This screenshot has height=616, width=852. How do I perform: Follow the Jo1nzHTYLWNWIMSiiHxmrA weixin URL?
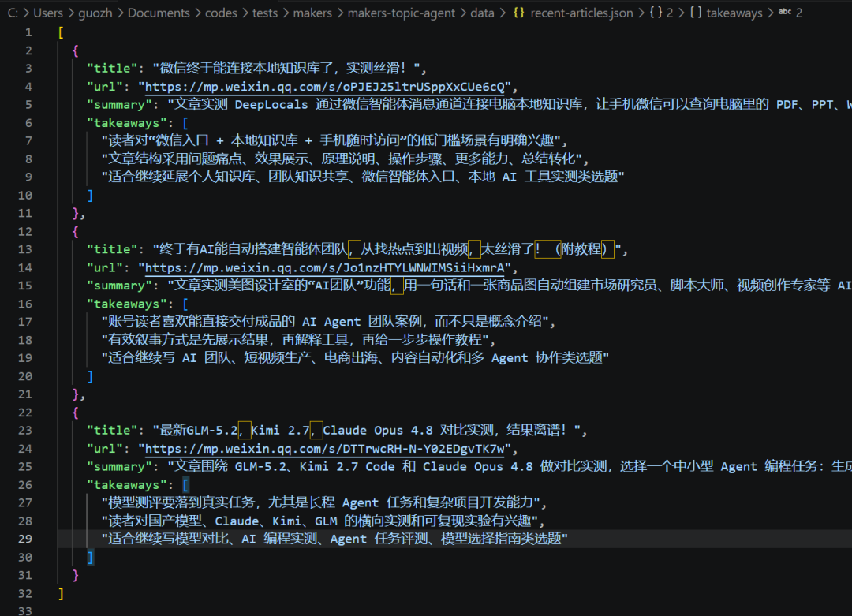coord(324,267)
